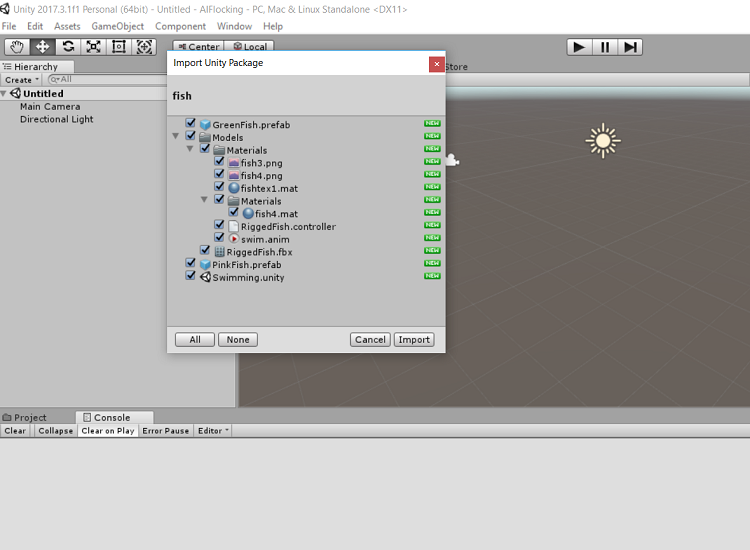Open the Assets menu
The image size is (750, 550).
[x=67, y=26]
